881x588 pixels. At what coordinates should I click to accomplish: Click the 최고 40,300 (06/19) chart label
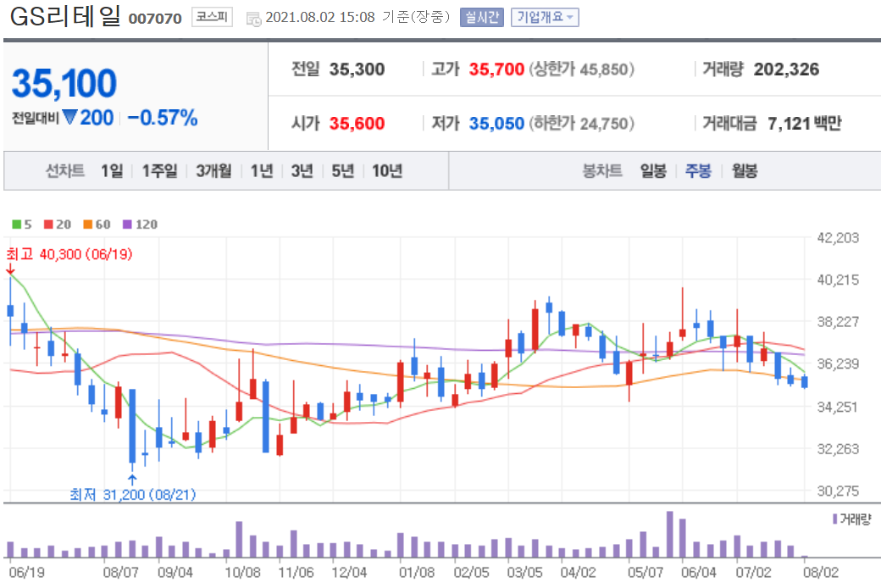coord(69,254)
